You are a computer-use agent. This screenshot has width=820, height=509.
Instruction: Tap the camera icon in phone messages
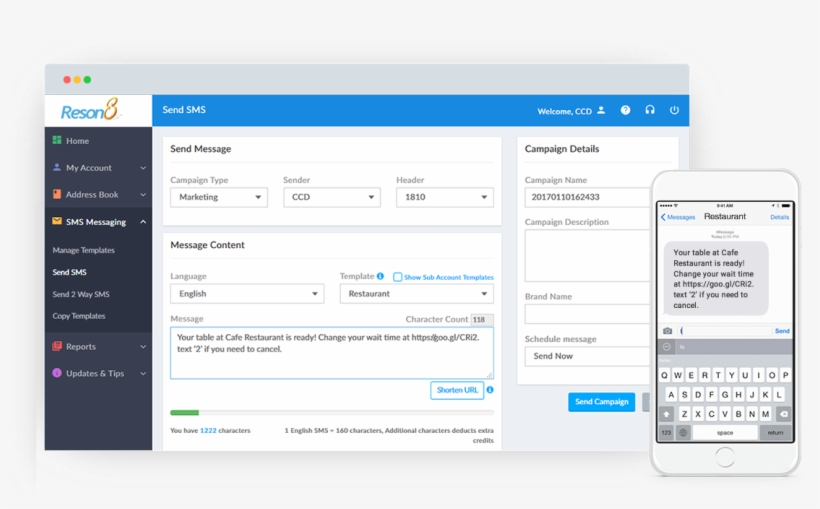click(x=667, y=331)
